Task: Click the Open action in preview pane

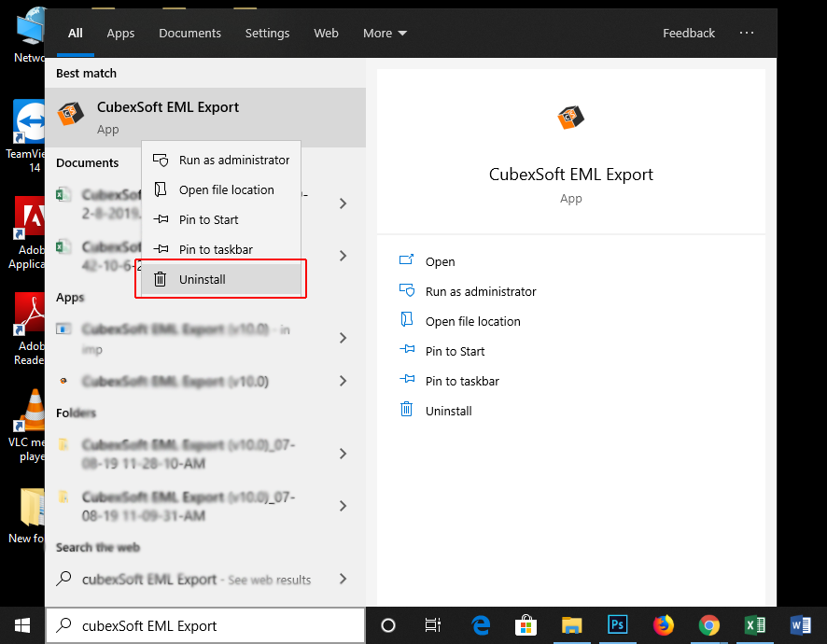Action: (440, 261)
